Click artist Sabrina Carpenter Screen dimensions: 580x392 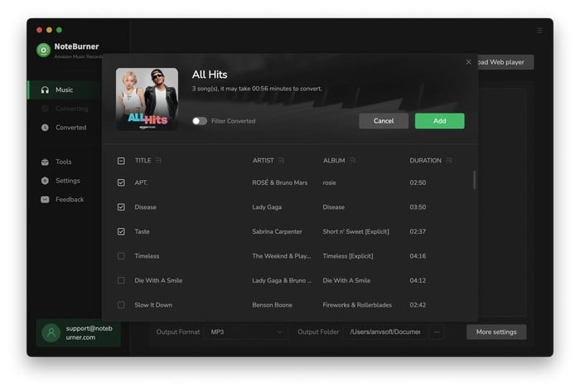[277, 231]
